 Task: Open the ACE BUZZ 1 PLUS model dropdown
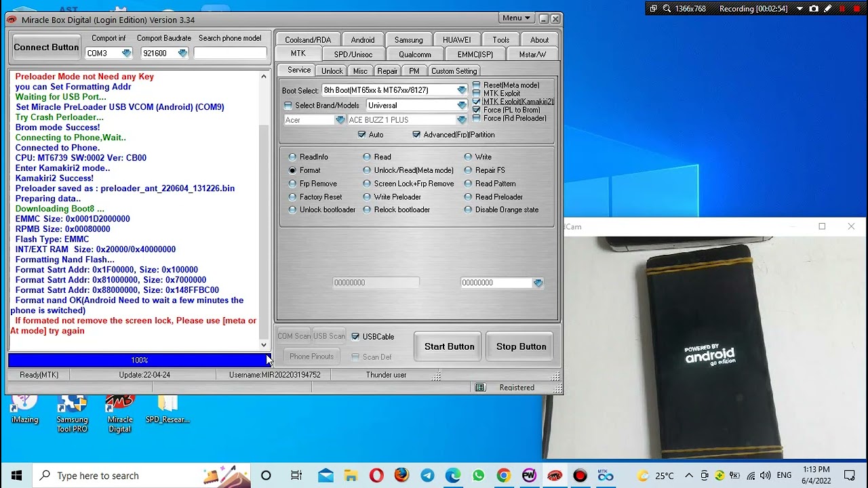coord(462,120)
